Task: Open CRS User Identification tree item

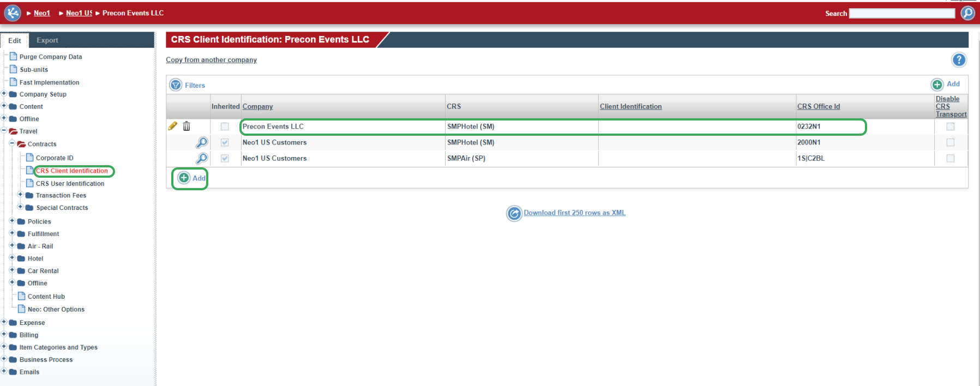Action: [x=70, y=184]
